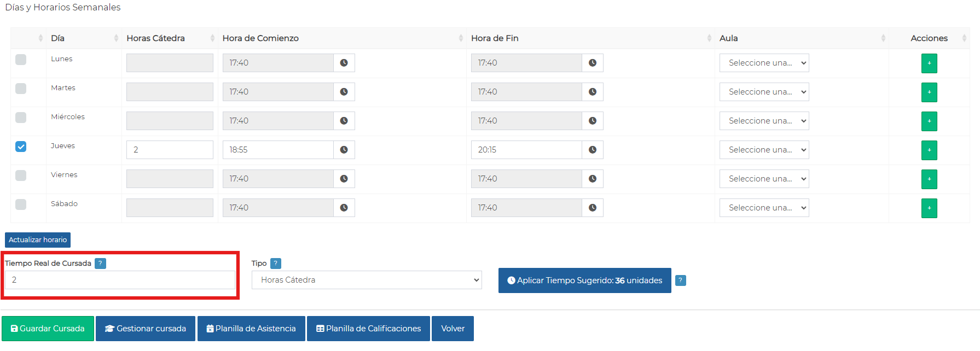
Task: Click clock icon for Jueves start time
Action: 344,150
